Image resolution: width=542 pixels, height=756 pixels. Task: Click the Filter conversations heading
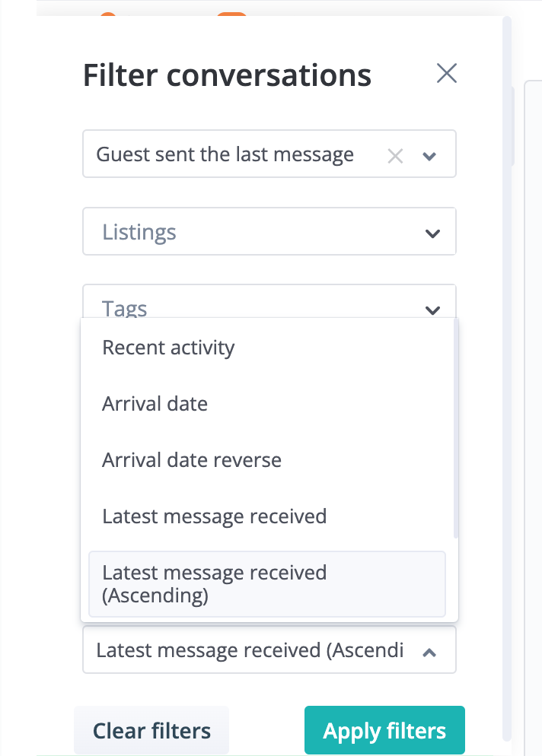226,75
